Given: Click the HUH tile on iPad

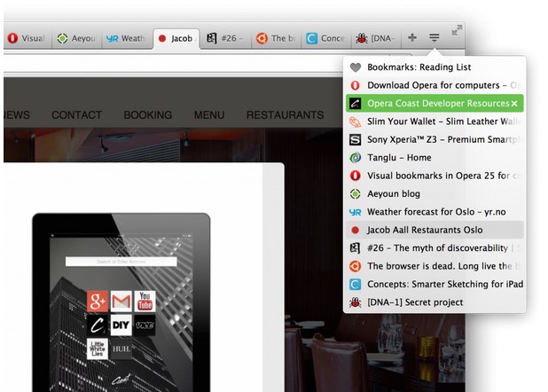Looking at the screenshot, I should point(121,349).
